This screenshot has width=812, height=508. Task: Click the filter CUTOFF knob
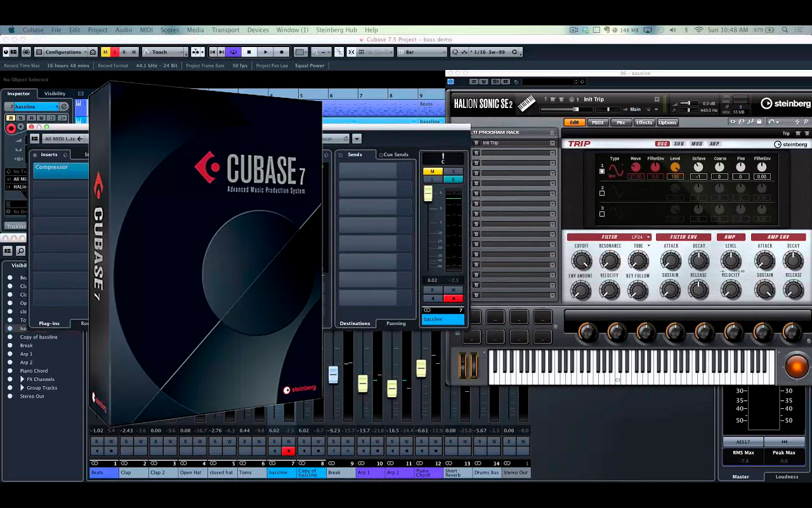click(x=581, y=260)
